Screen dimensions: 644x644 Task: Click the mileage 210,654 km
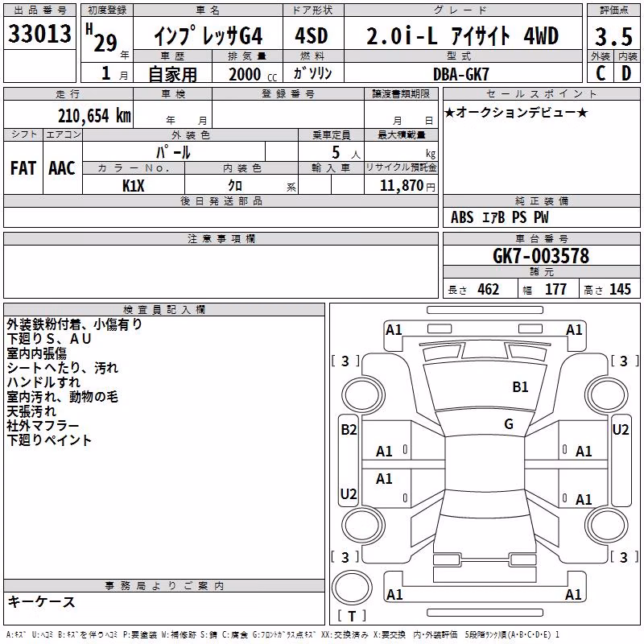pos(94,116)
